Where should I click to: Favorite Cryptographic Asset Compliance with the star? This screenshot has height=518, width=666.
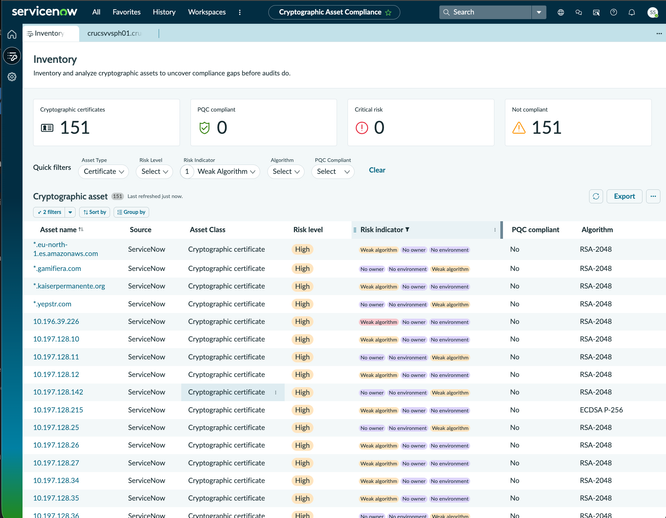coord(388,13)
